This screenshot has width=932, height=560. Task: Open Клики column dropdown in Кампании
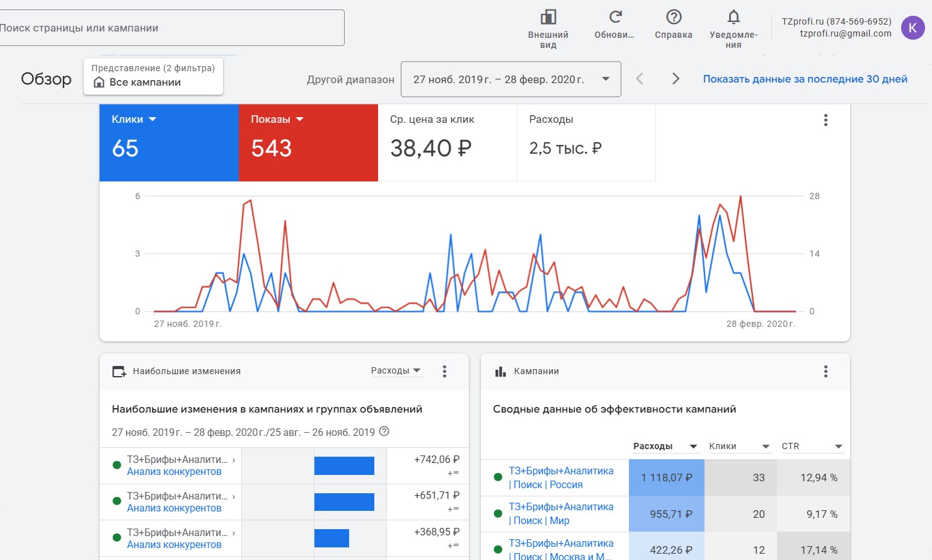(x=740, y=446)
